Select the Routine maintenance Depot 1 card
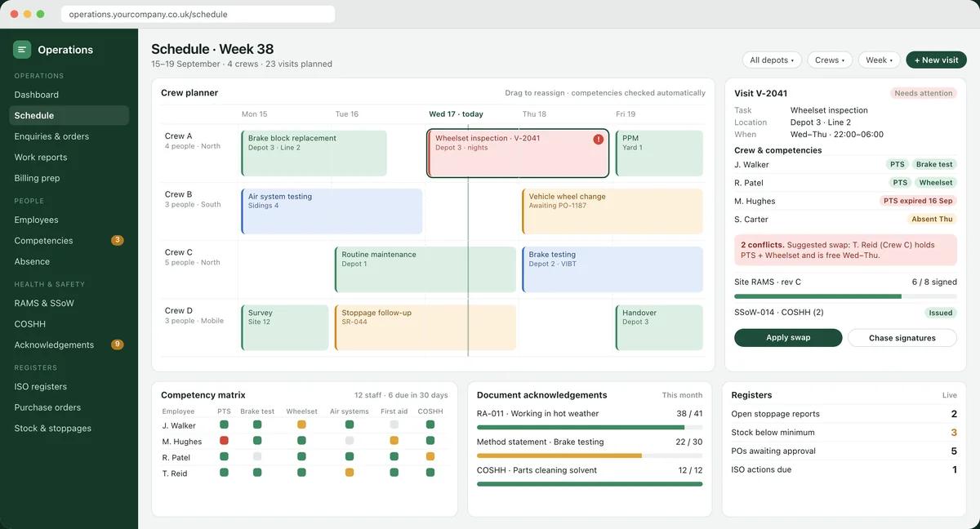 point(425,269)
